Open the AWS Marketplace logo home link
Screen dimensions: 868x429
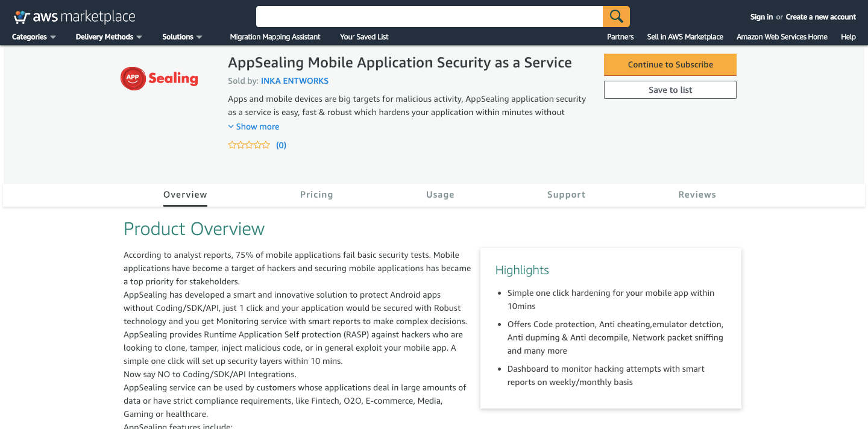click(74, 17)
